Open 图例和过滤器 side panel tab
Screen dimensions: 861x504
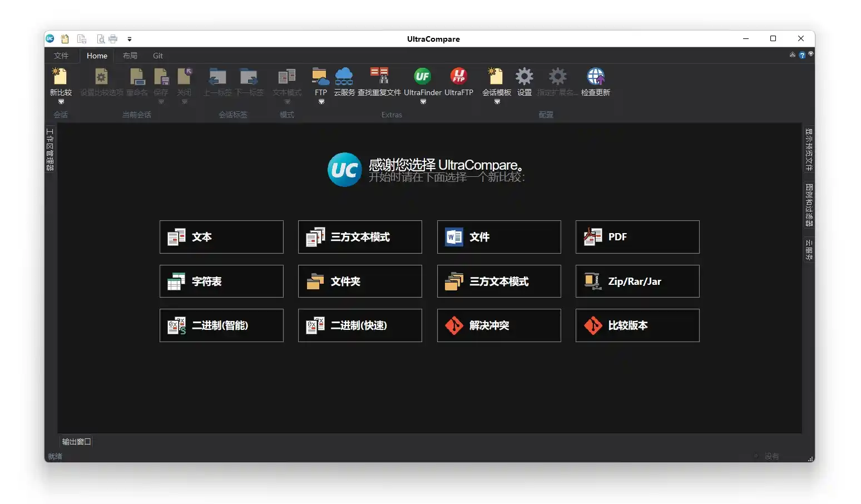point(809,205)
